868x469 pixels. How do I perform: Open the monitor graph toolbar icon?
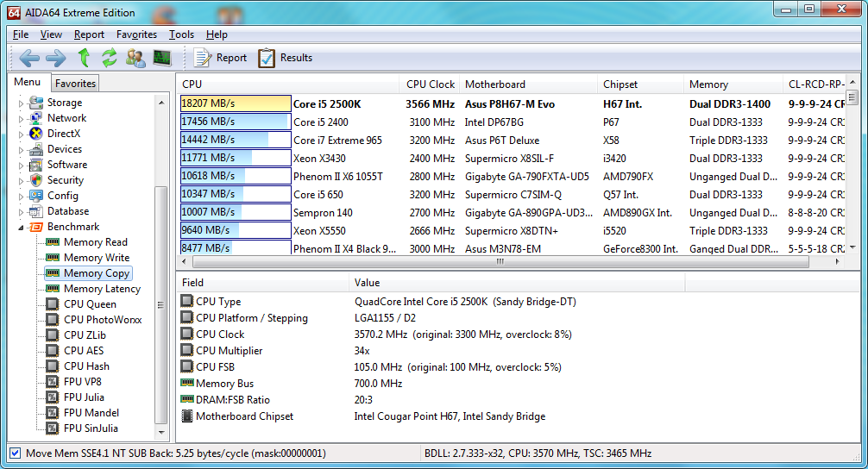161,58
